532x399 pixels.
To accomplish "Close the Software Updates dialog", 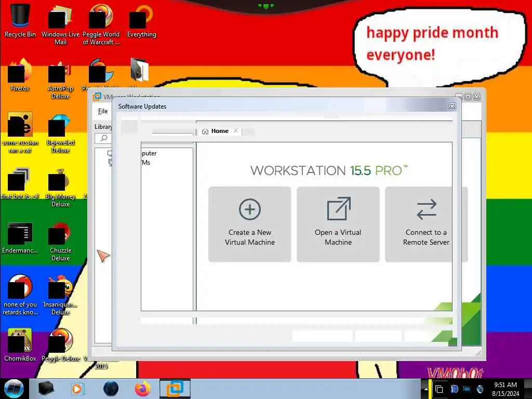I will tap(452, 107).
